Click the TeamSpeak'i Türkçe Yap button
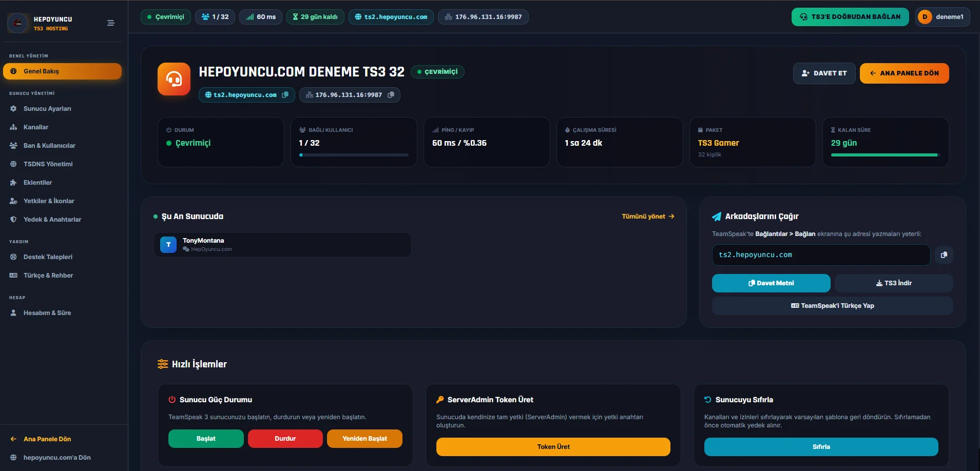 [x=833, y=306]
